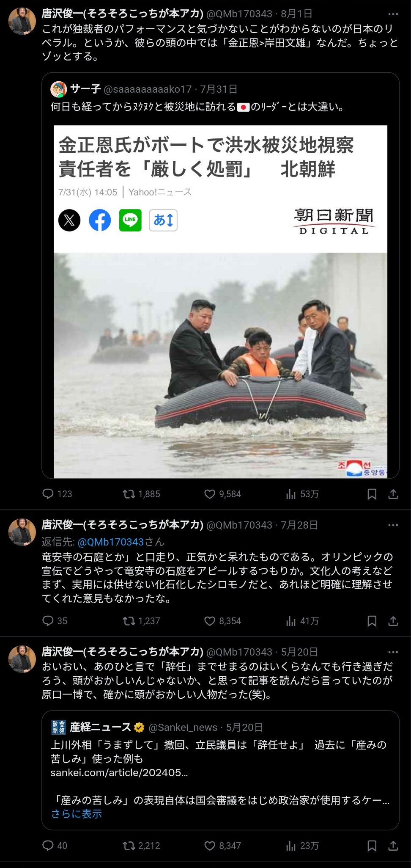Open more options on the July 28 tweet
411x868 pixels.
(393, 525)
